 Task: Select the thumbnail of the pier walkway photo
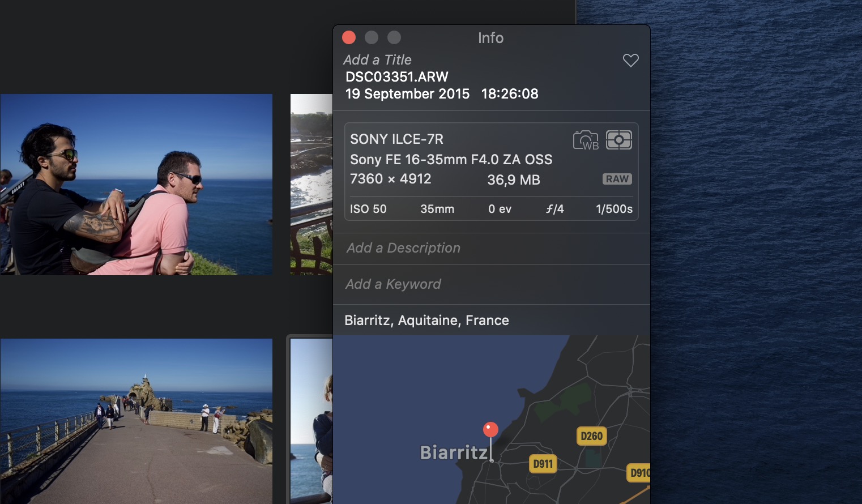(x=136, y=420)
